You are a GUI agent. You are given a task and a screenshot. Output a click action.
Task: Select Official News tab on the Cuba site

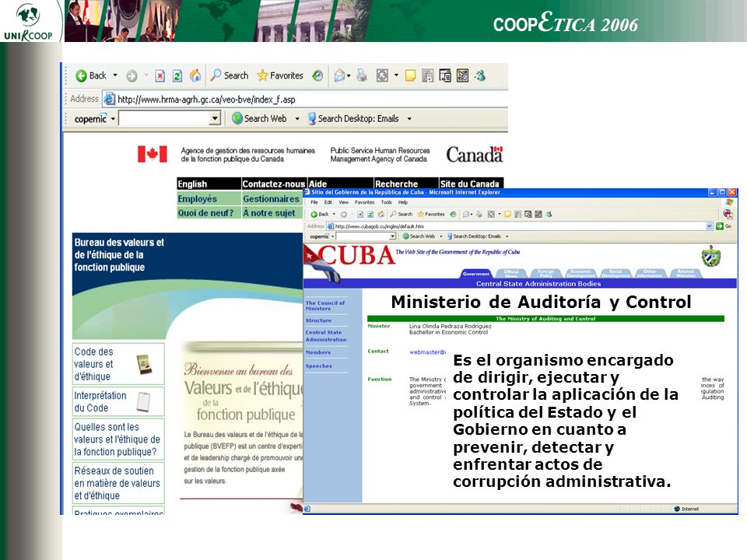pyautogui.click(x=510, y=273)
